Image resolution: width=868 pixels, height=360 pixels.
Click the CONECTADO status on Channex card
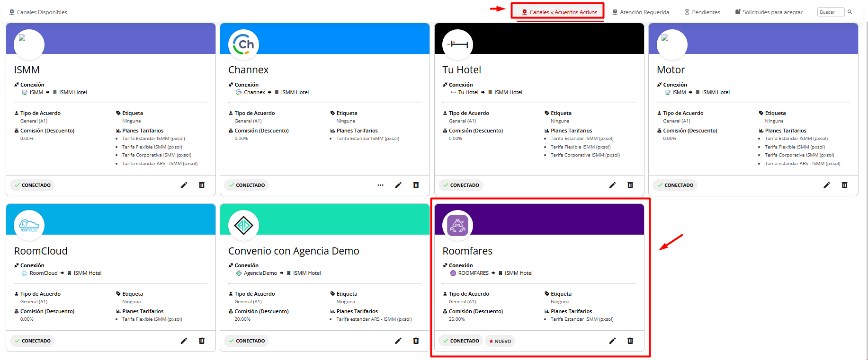(246, 185)
